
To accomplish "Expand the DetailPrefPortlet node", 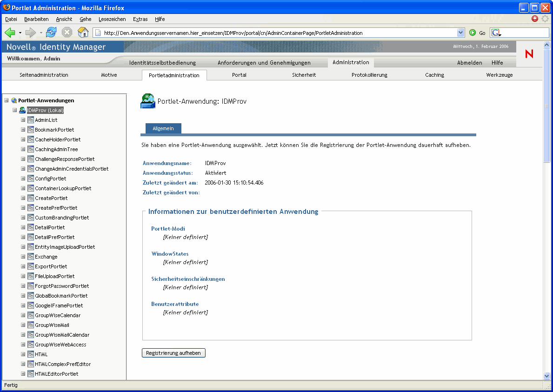I will pos(23,237).
